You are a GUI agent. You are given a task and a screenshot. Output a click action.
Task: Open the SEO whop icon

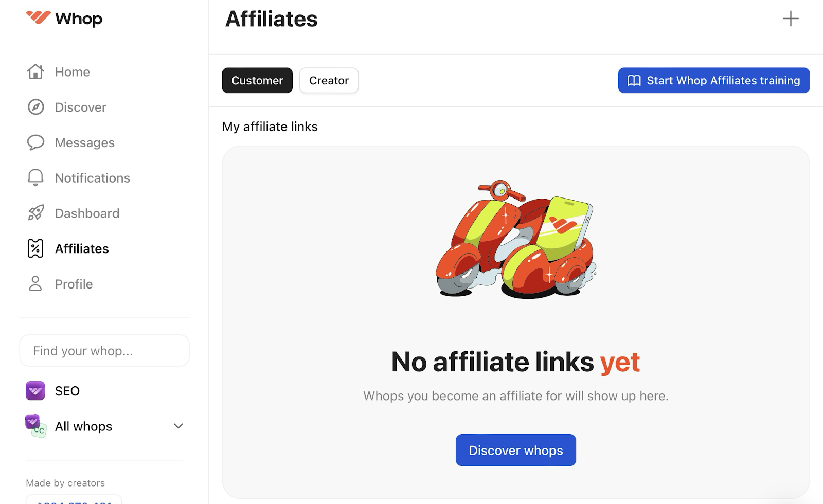35,391
